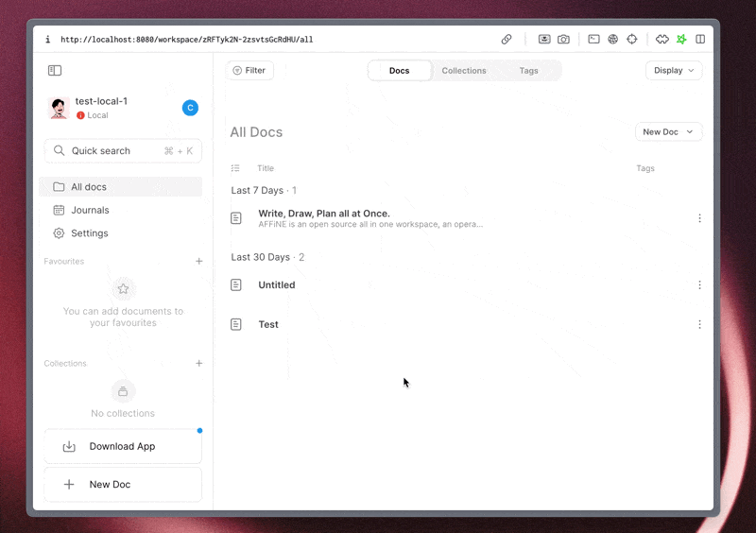Click the Favourites section label
Image resolution: width=756 pixels, height=533 pixels.
click(64, 261)
